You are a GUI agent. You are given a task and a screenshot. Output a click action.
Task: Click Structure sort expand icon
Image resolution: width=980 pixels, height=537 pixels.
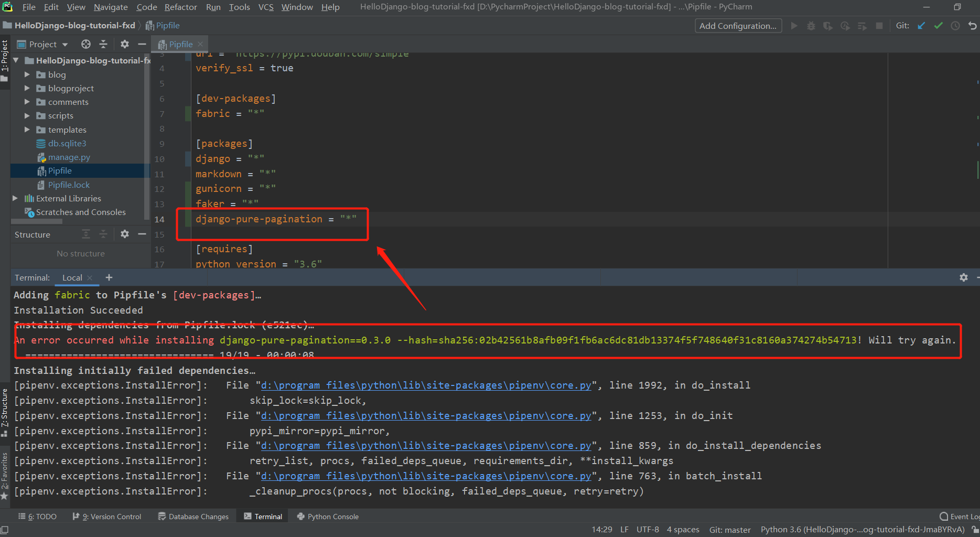[86, 234]
